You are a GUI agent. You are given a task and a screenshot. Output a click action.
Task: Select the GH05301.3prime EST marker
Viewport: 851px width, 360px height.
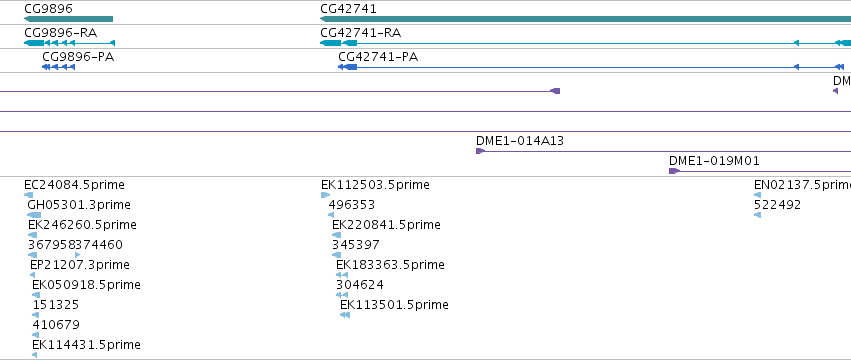coord(34,215)
